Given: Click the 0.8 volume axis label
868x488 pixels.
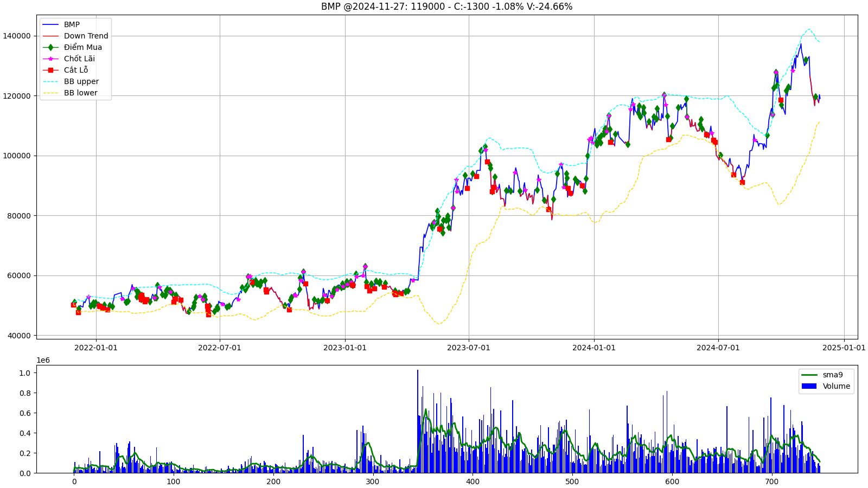Looking at the screenshot, I should 24,393.
